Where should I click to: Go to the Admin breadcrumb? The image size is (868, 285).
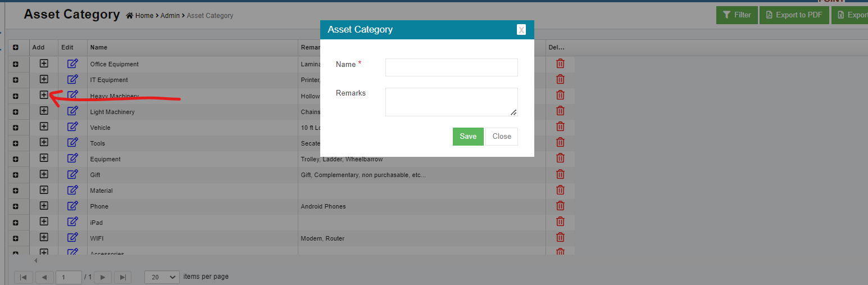pyautogui.click(x=170, y=16)
